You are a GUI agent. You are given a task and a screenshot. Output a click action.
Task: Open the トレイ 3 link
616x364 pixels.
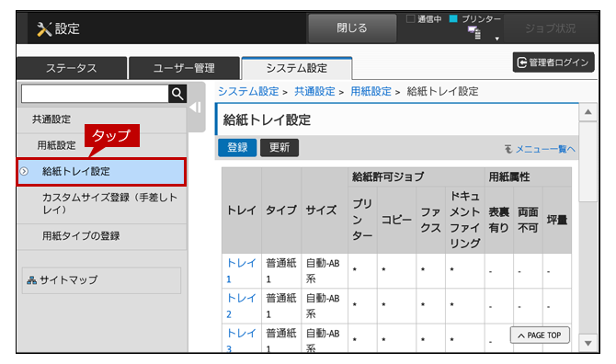point(241,340)
